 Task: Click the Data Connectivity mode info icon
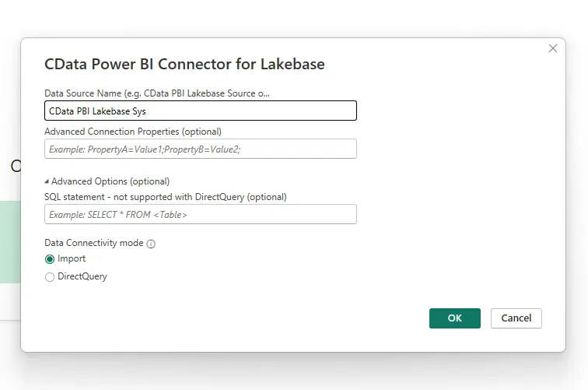pyautogui.click(x=151, y=244)
